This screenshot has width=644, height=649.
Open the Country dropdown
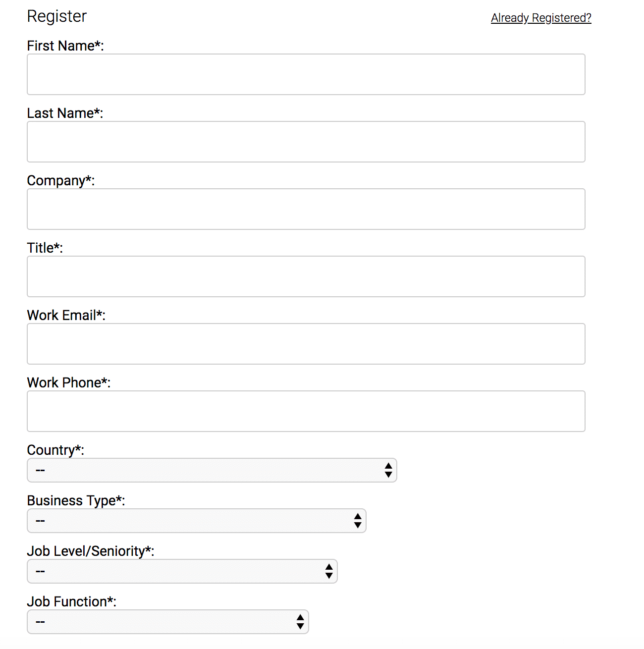[x=212, y=470]
